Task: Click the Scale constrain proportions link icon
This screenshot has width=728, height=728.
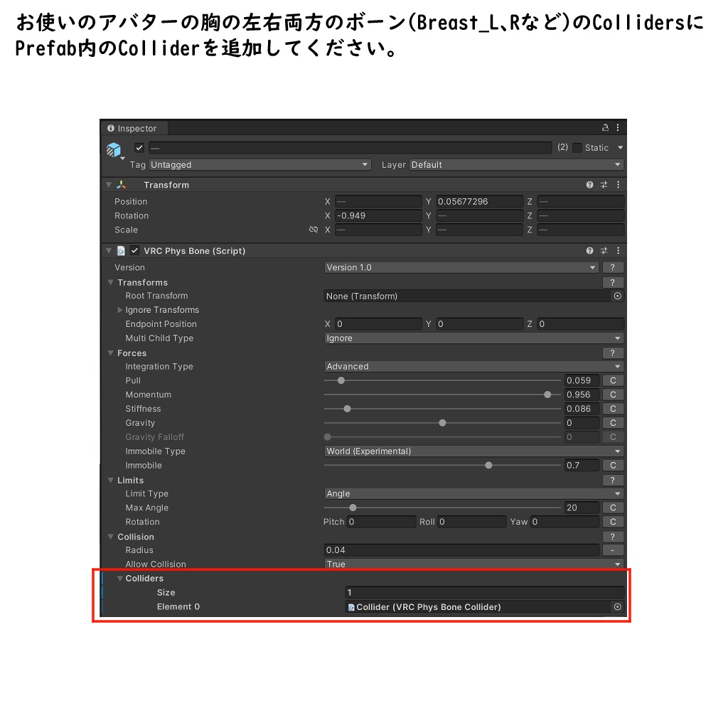Action: pyautogui.click(x=314, y=230)
